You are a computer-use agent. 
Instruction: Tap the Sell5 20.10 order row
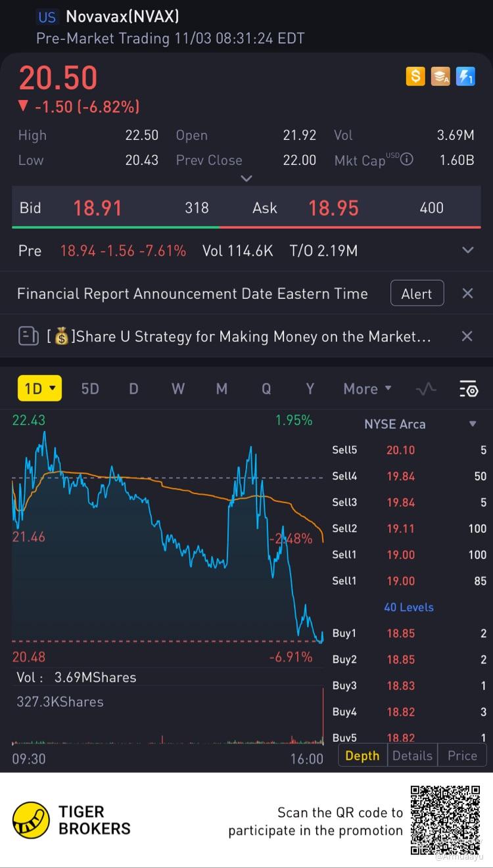tap(410, 450)
